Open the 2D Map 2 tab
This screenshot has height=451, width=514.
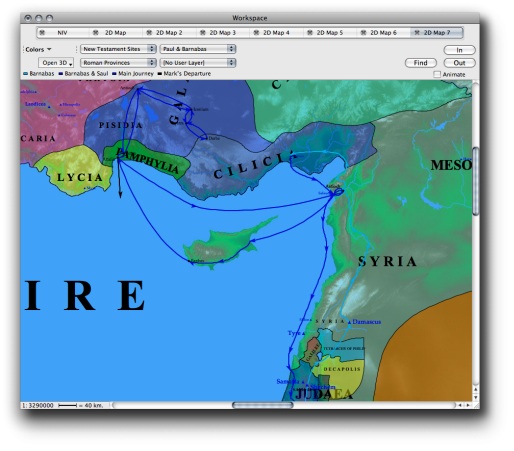coord(169,33)
